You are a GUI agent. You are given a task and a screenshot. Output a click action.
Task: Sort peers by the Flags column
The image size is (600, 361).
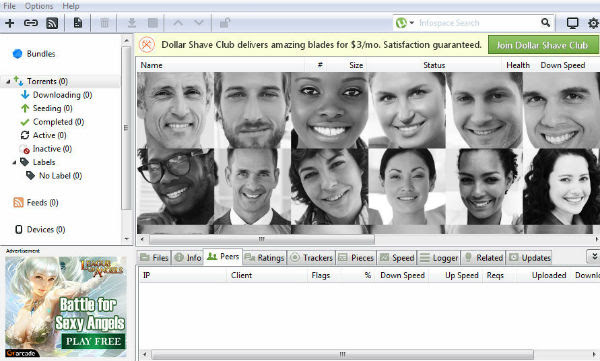[321, 275]
